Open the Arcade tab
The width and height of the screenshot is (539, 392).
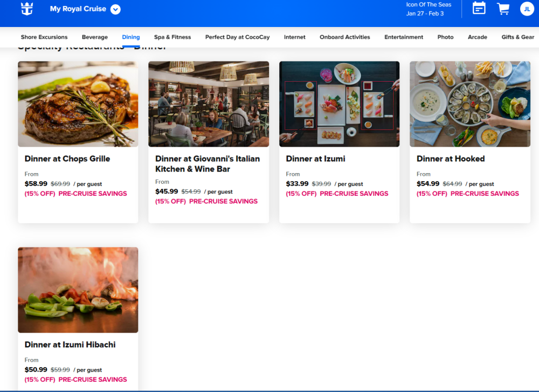(x=477, y=37)
